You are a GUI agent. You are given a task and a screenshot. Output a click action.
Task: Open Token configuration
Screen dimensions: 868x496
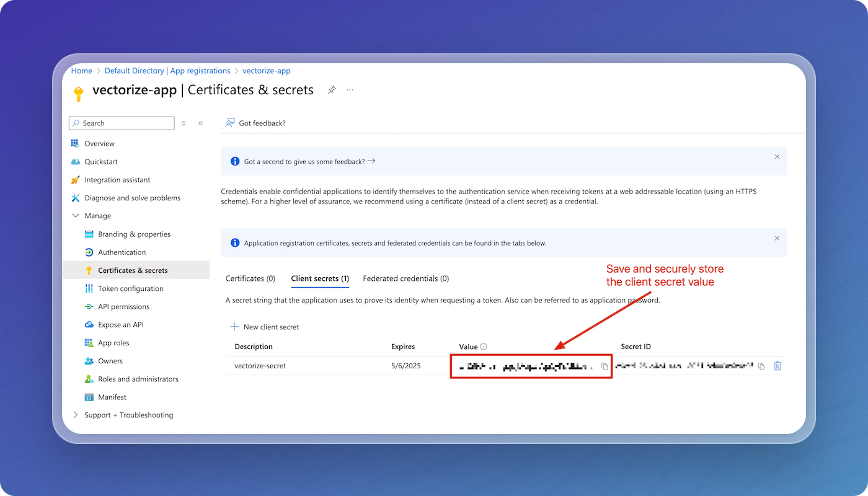pos(130,288)
